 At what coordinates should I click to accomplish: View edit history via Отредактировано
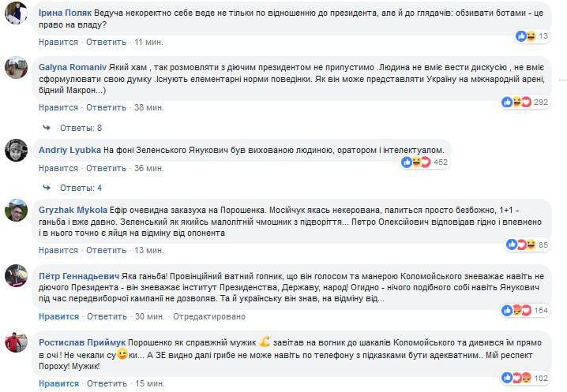[x=209, y=316]
